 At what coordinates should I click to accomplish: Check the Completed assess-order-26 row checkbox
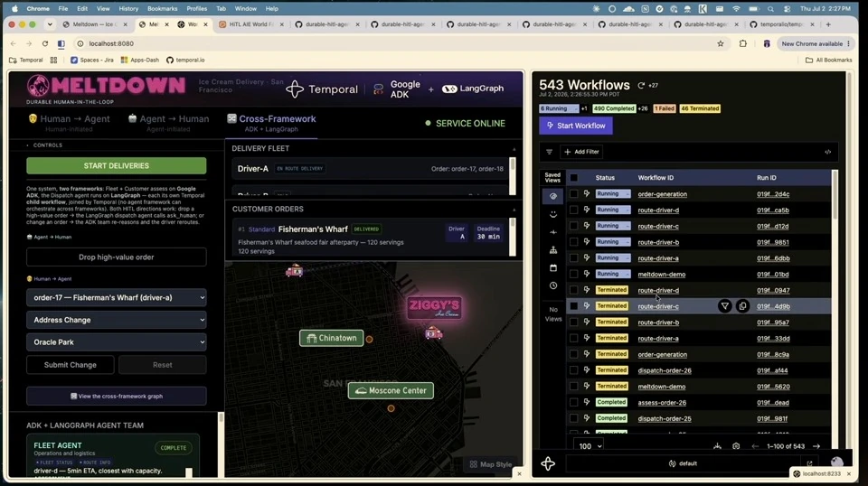pos(574,403)
